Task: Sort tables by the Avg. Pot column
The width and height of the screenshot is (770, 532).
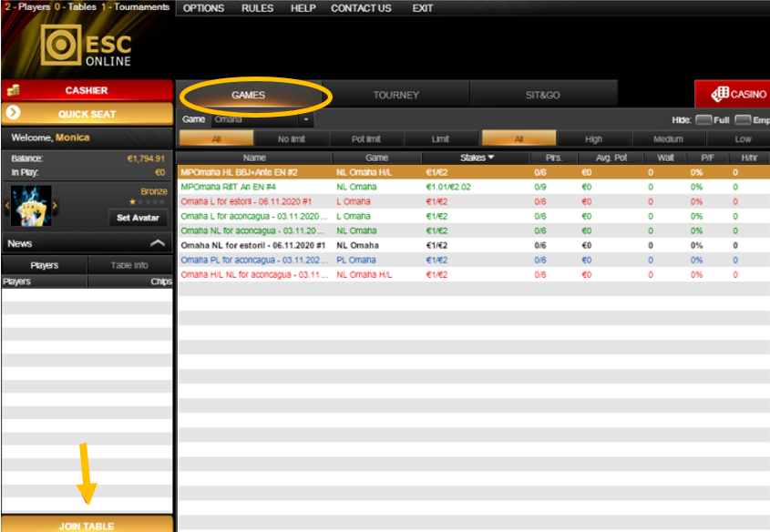Action: [611, 158]
